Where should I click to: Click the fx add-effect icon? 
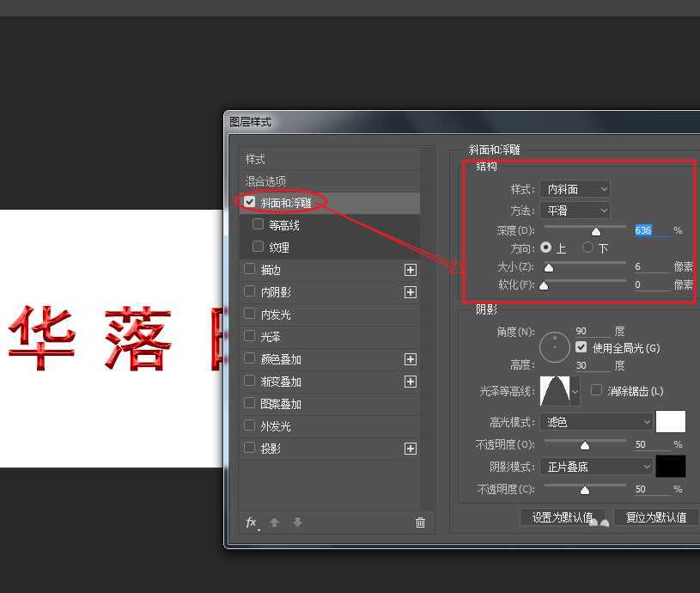(252, 523)
